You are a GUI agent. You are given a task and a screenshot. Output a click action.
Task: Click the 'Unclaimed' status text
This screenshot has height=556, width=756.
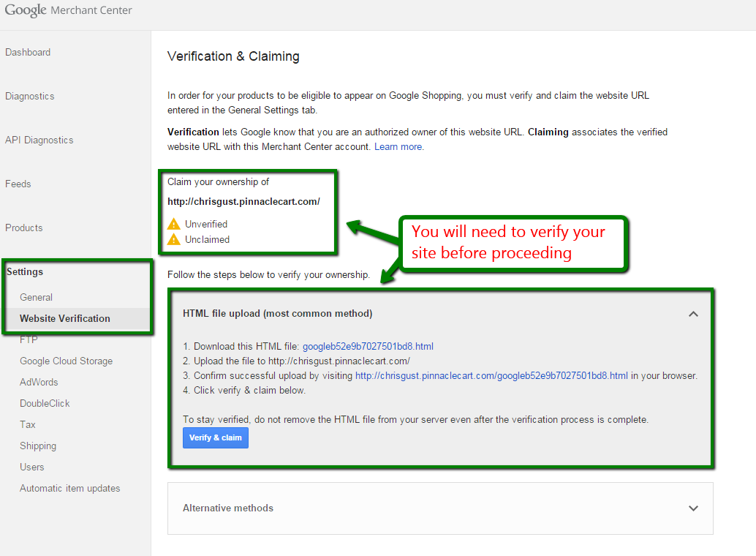click(x=208, y=239)
